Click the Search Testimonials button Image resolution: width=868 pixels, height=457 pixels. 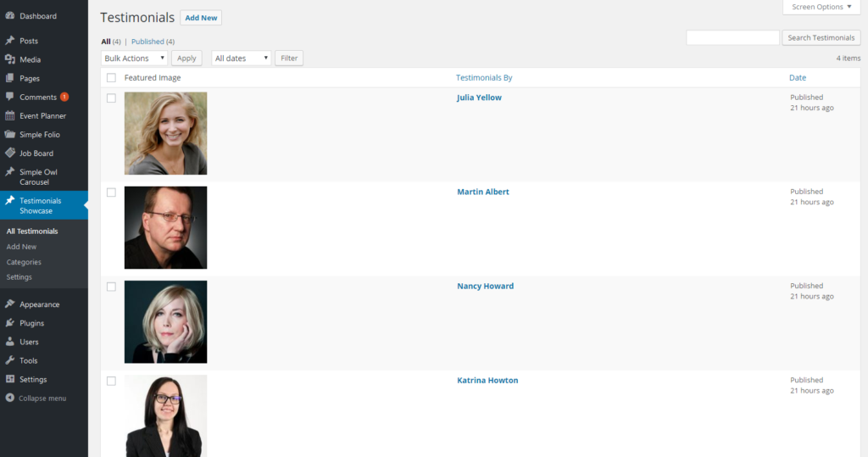(821, 37)
